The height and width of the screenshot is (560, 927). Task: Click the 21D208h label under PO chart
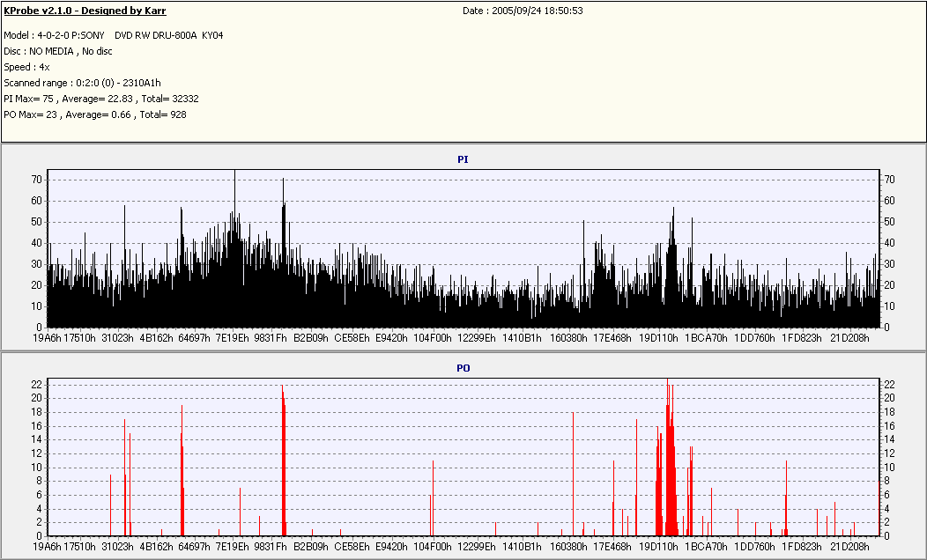(x=850, y=547)
